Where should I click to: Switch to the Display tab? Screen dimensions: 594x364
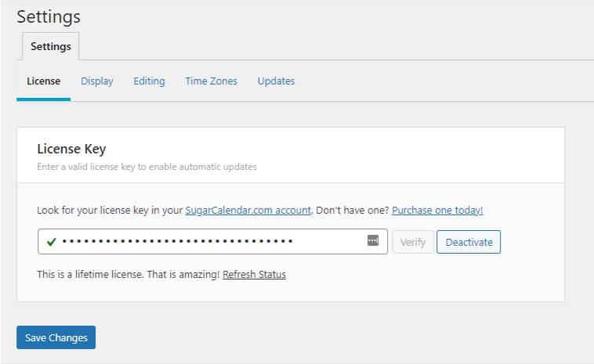(x=97, y=81)
